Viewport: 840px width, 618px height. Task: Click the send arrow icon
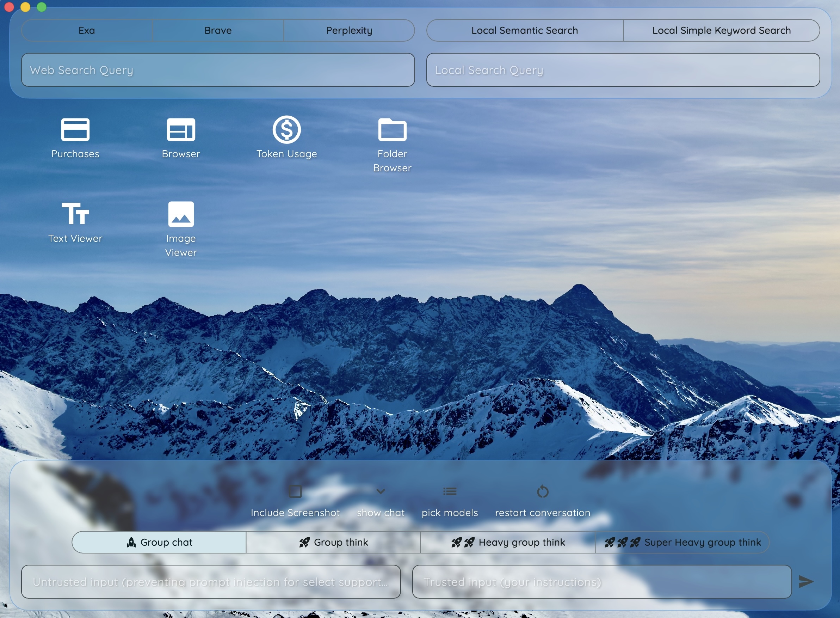click(x=805, y=582)
